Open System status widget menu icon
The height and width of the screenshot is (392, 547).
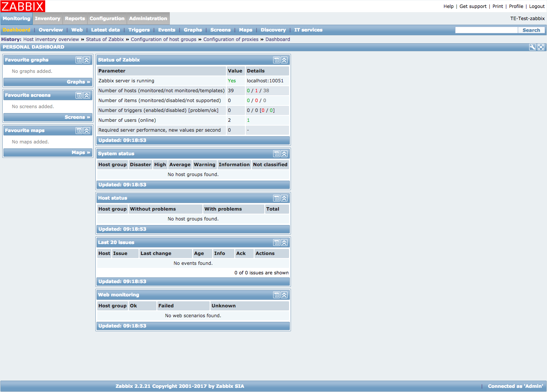[x=277, y=154]
